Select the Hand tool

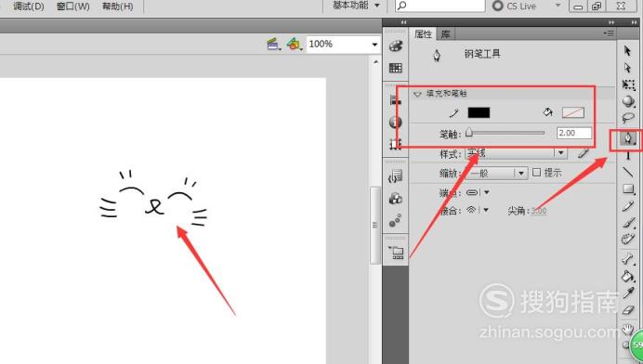pos(627,329)
